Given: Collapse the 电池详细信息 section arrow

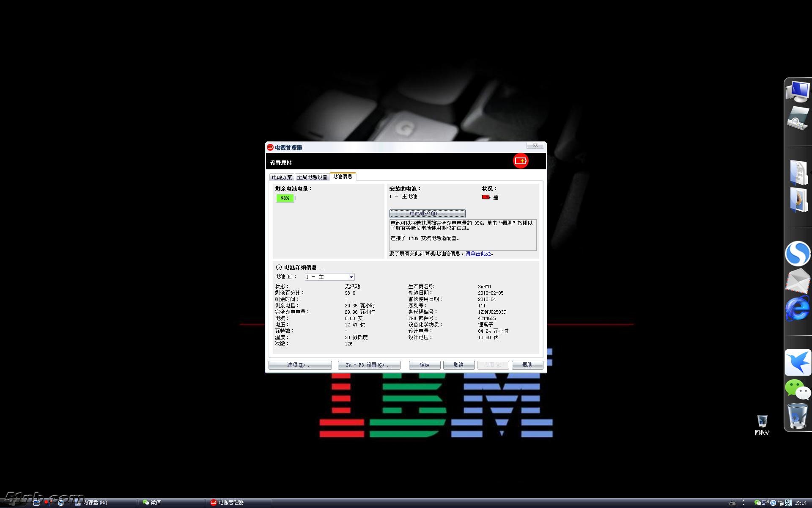Looking at the screenshot, I should coord(279,268).
